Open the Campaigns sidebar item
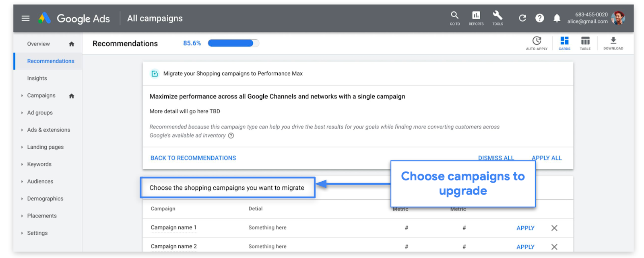Viewport: 644px width, 258px height. point(41,96)
